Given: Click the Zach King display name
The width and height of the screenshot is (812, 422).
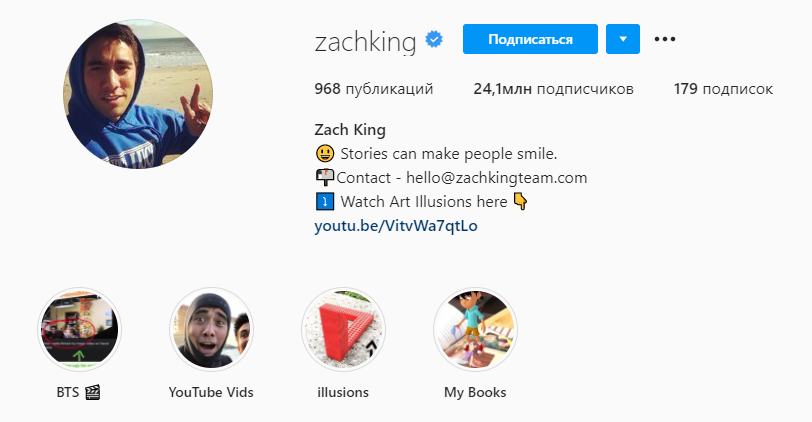Looking at the screenshot, I should click(x=350, y=129).
